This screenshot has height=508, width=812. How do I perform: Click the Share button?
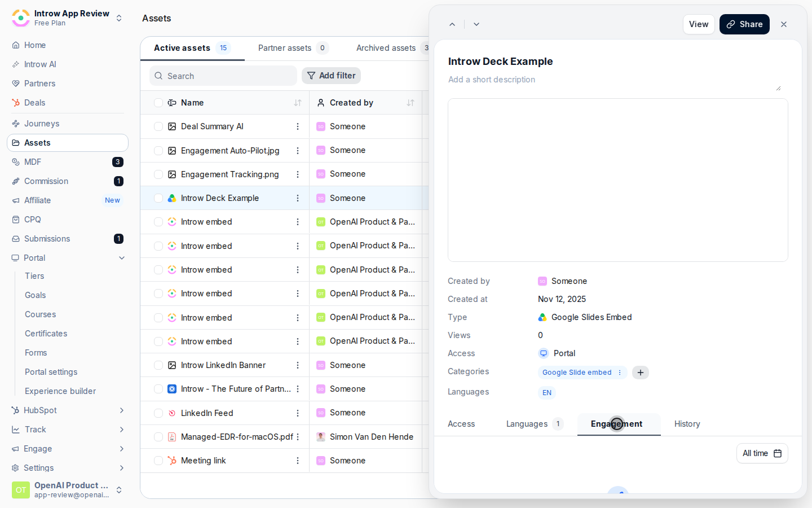744,24
